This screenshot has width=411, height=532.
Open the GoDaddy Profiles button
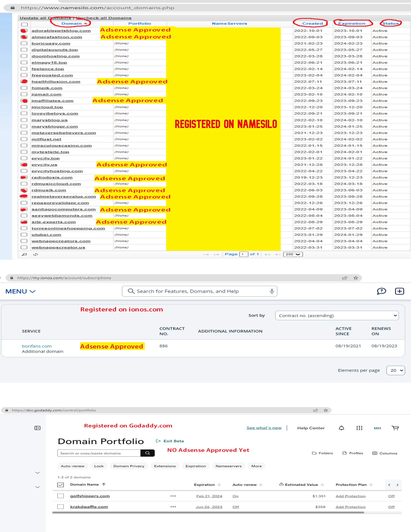pos(353,453)
